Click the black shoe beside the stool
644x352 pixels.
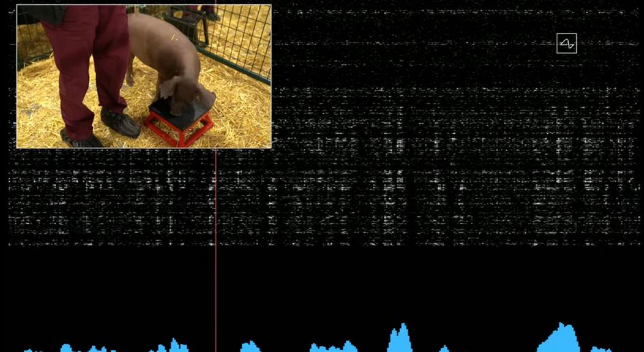pos(120,122)
